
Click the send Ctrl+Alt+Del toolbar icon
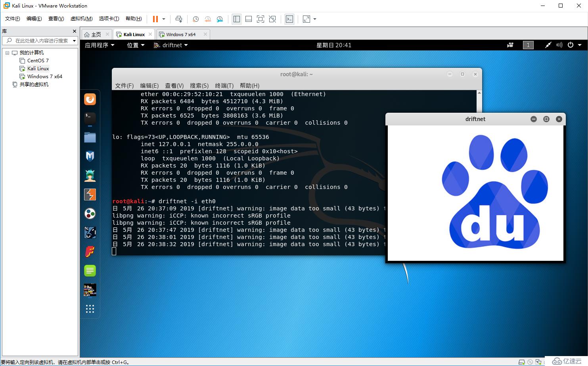179,19
